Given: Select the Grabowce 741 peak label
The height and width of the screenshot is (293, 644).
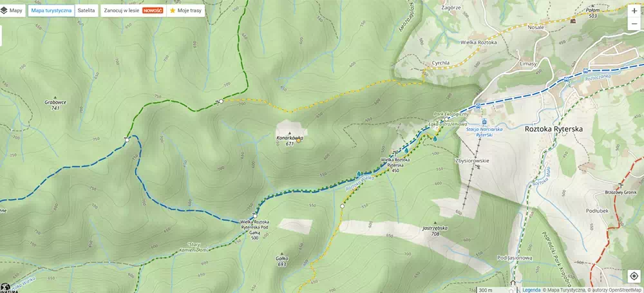Looking at the screenshot, I should pos(55,105).
